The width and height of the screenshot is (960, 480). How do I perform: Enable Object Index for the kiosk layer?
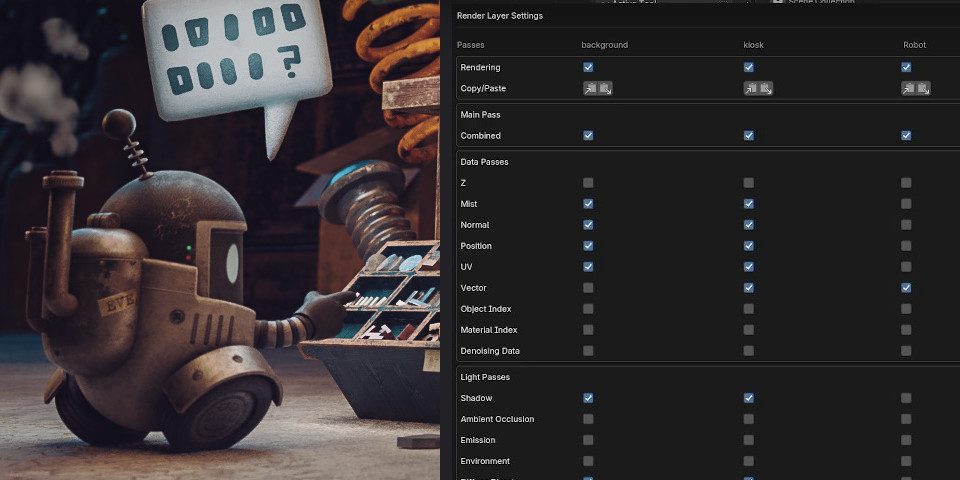749,309
